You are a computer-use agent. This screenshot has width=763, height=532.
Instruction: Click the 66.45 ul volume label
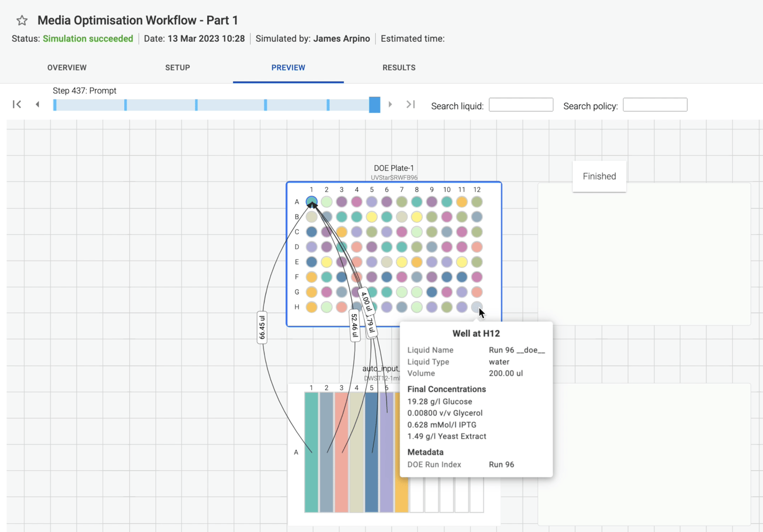click(x=262, y=328)
